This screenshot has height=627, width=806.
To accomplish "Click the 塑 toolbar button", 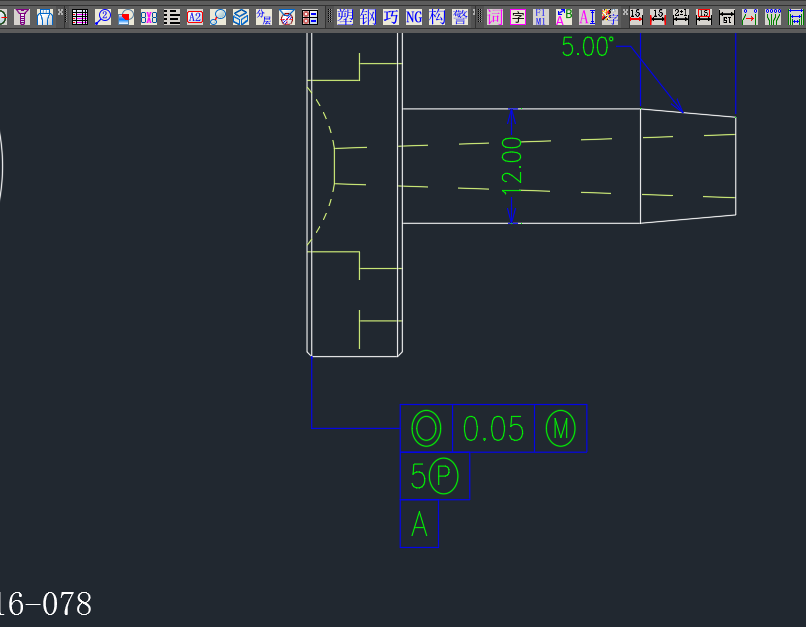I will coord(345,17).
